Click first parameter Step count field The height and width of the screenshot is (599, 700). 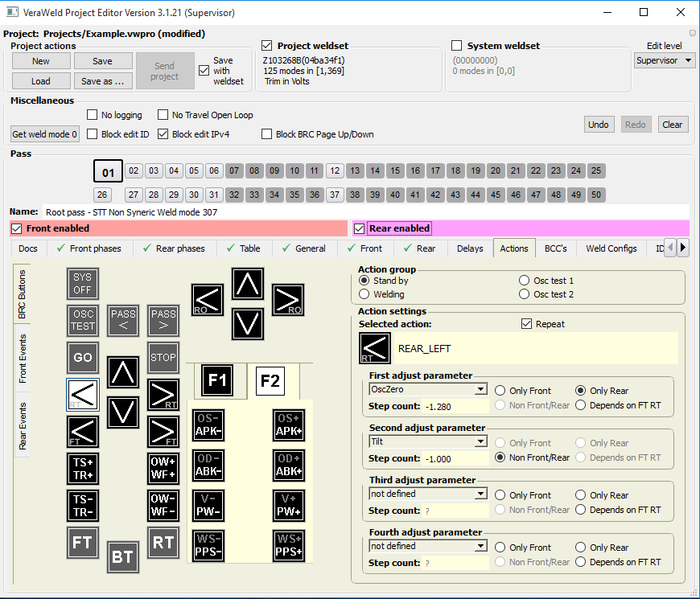point(455,406)
